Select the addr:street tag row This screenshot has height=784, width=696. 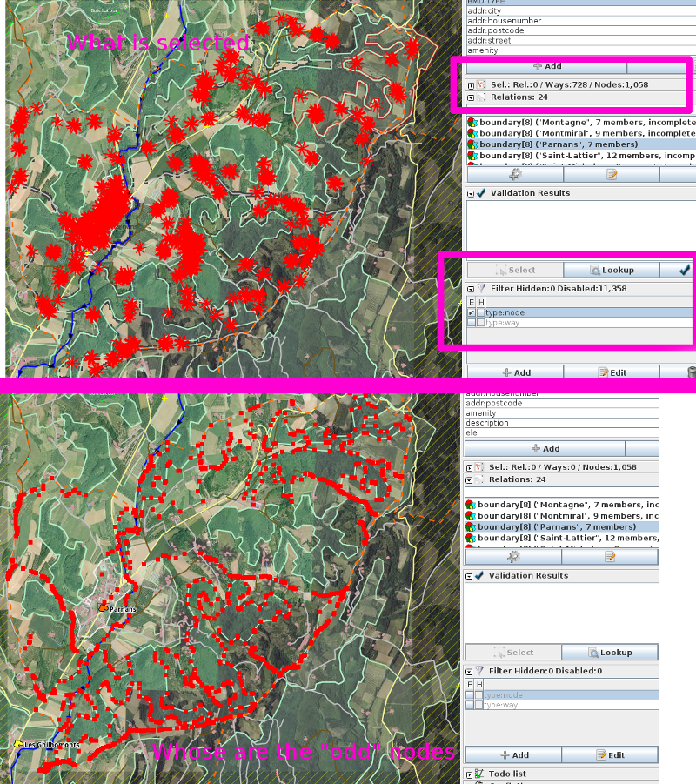pyautogui.click(x=581, y=41)
